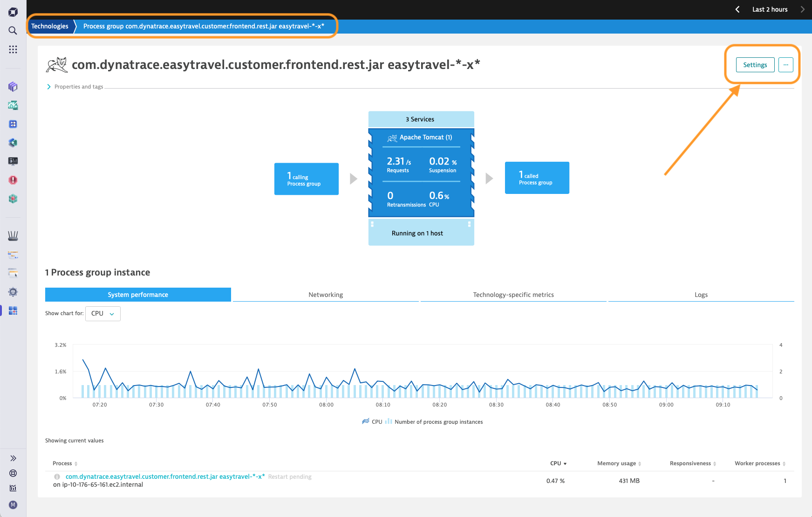812x517 pixels.
Task: Open the user profile avatar labeled M
Action: [13, 505]
